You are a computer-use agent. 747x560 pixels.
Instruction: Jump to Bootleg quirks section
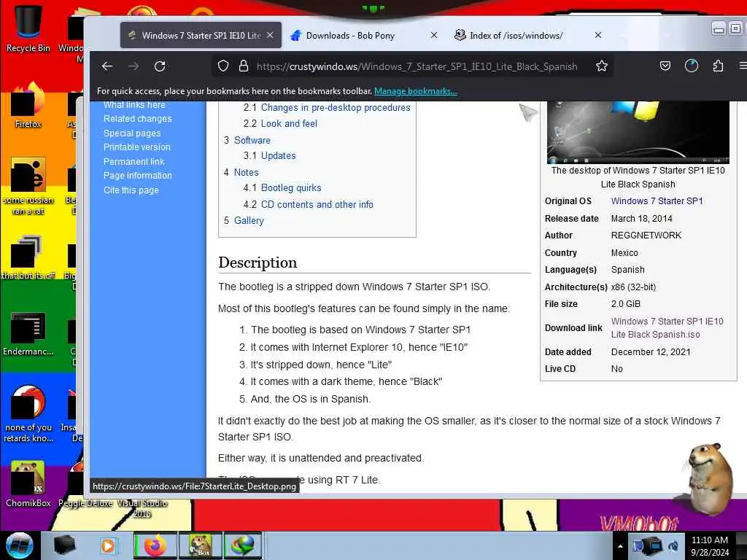[x=291, y=187]
